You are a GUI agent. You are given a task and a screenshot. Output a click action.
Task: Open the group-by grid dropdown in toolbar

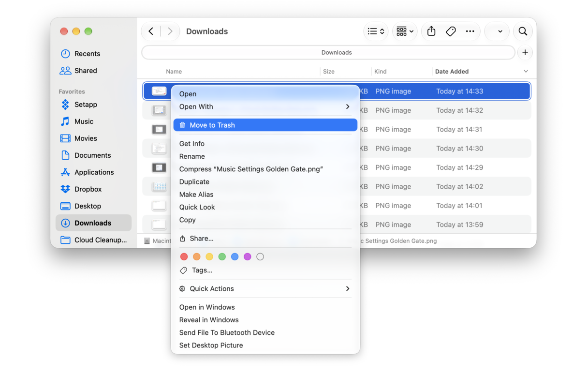[405, 31]
